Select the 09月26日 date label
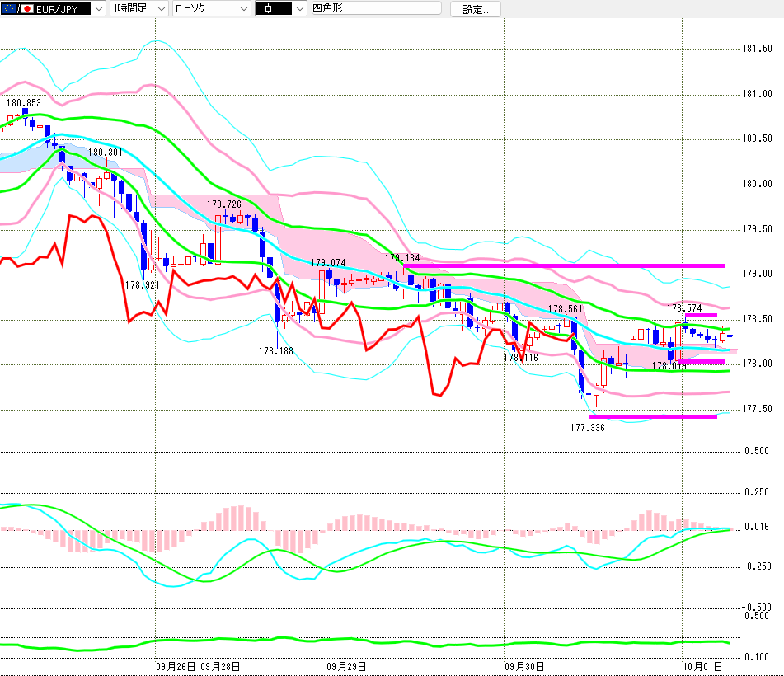The height and width of the screenshot is (676, 784). tap(176, 666)
